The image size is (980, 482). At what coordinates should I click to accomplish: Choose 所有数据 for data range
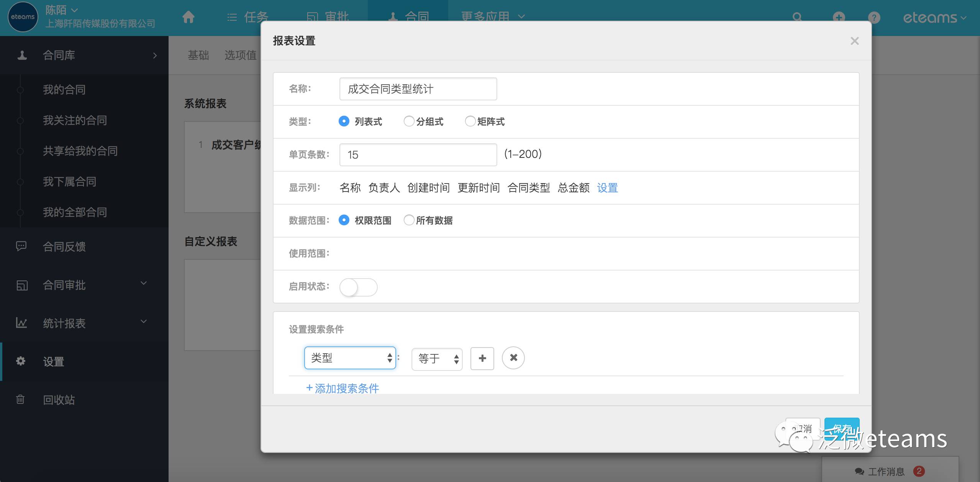click(x=409, y=220)
